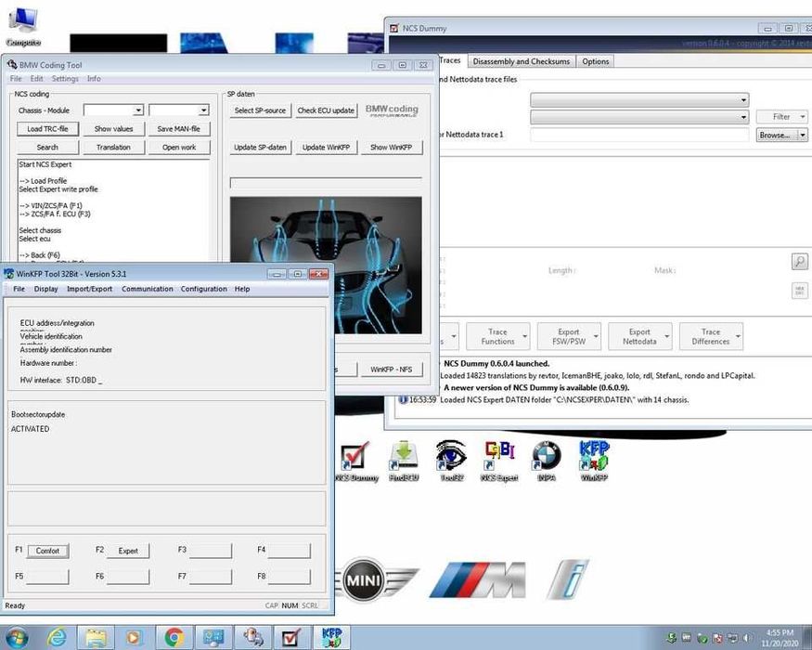Open the Tool32 eye icon shortcut
812x650 pixels.
tap(451, 461)
